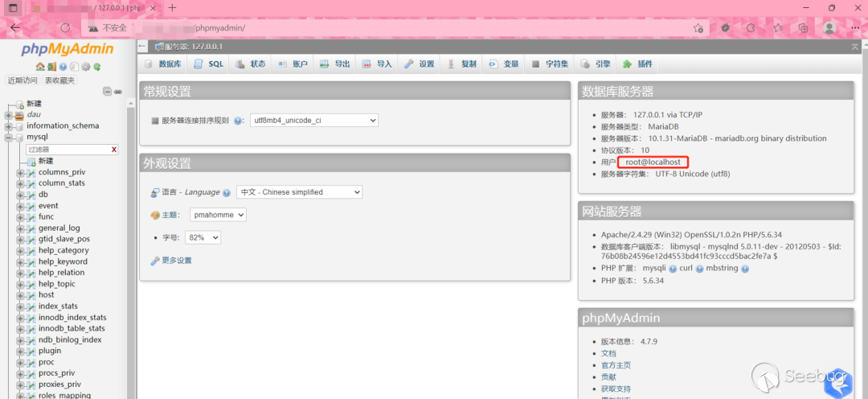Image resolution: width=868 pixels, height=399 pixels.
Task: Collapse top menu panel arrow icon
Action: tap(854, 47)
